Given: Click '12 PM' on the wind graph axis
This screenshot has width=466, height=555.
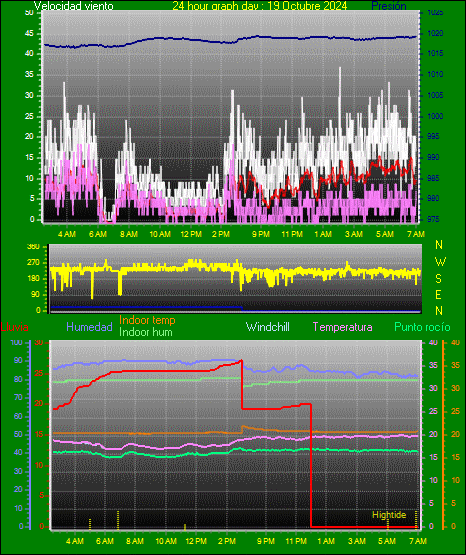Looking at the screenshot, I should click(x=191, y=234).
